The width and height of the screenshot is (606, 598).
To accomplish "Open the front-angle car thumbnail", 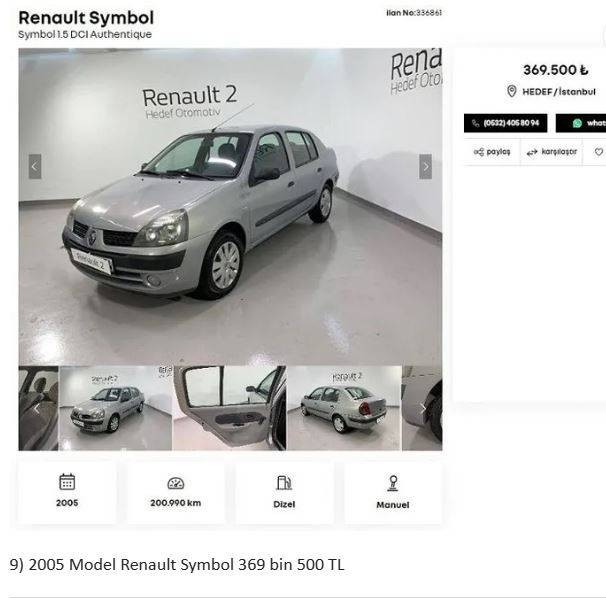I will point(115,408).
